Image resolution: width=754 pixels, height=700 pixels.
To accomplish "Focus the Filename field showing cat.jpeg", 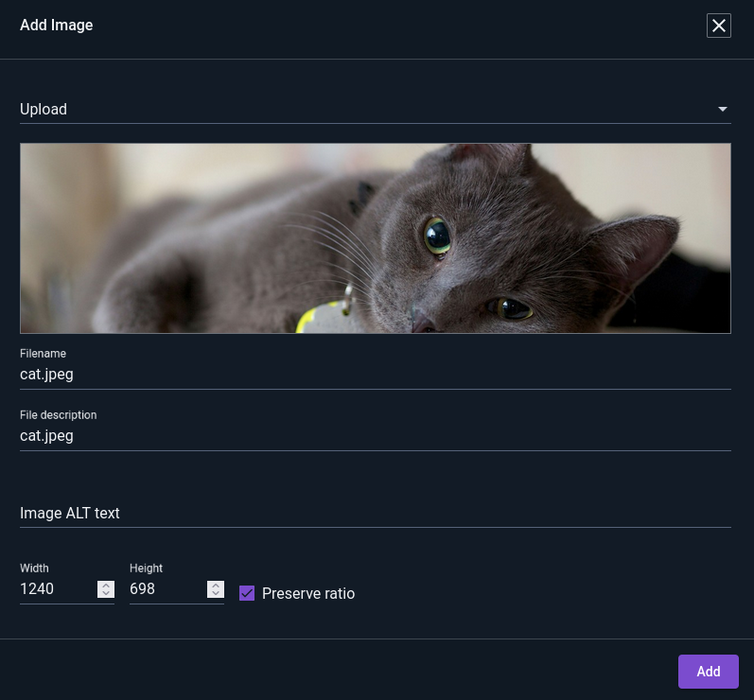I will [x=375, y=374].
